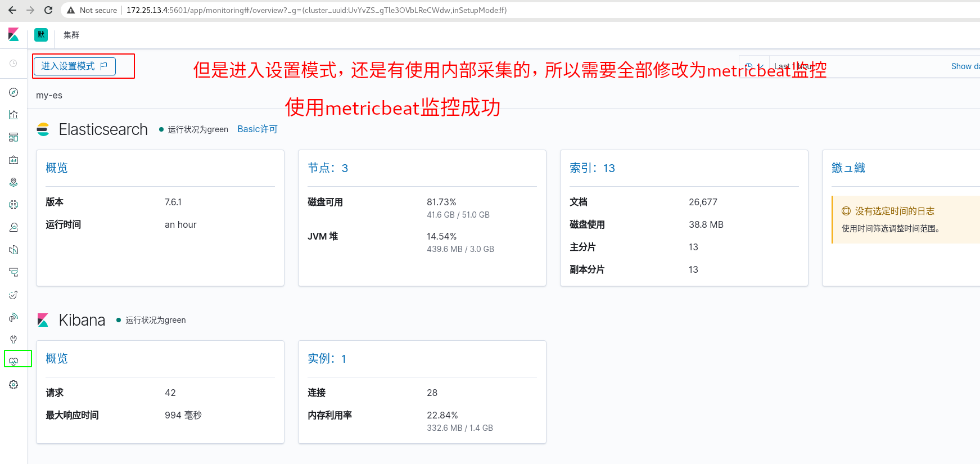
Task: Click Kibana requests value 42
Action: tap(170, 393)
